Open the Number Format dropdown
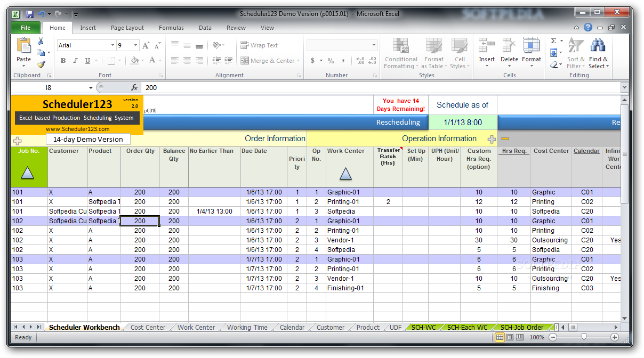 tap(374, 45)
